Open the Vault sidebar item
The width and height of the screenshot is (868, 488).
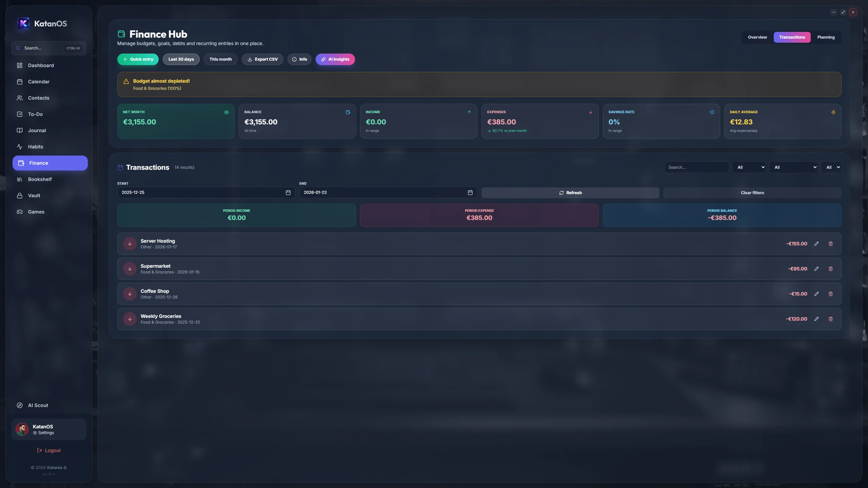point(34,196)
